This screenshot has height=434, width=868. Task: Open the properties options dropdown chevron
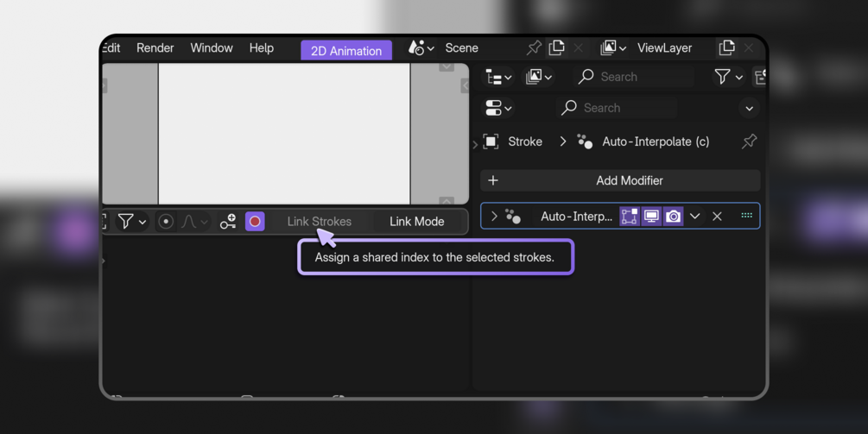[x=750, y=109]
